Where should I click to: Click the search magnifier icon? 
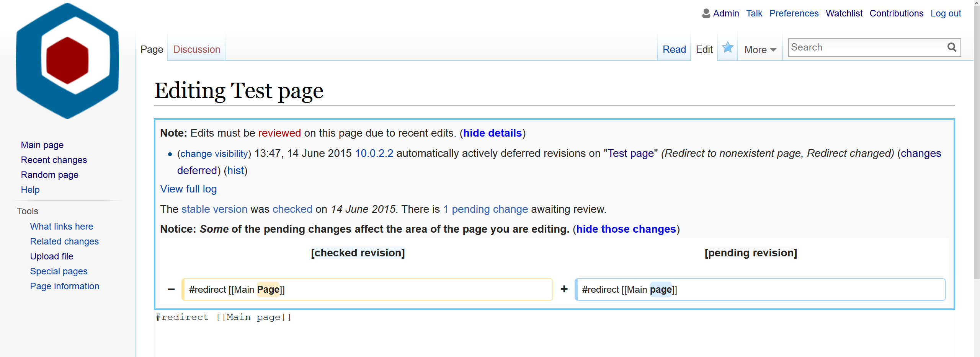click(952, 47)
